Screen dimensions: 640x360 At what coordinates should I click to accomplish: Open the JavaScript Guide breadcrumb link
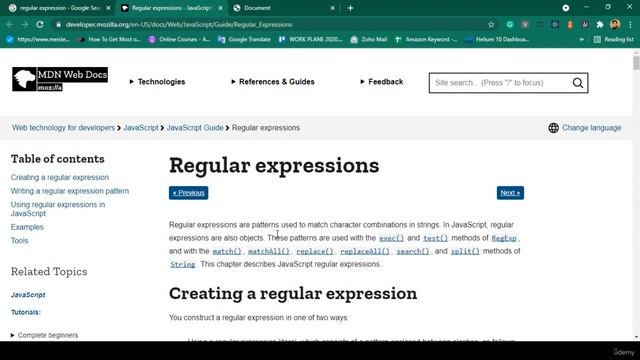coord(195,128)
